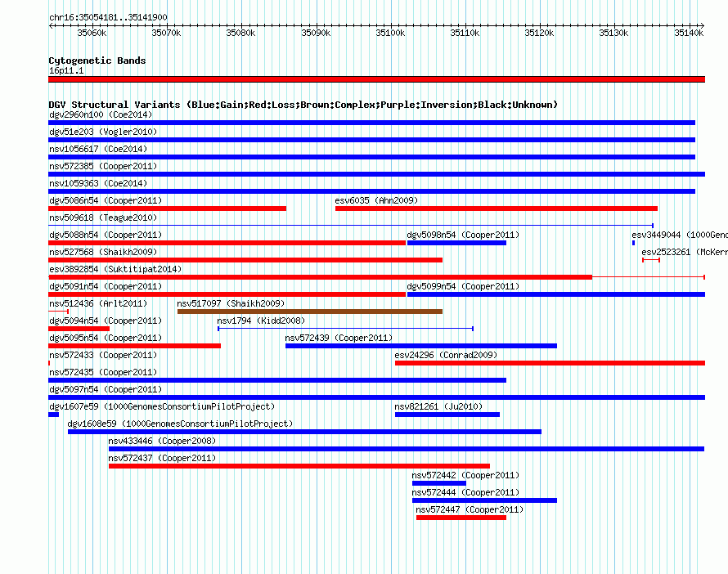Viewport: 728px width, 574px height.
Task: Click nsv572444 (Cooper2011) label
Action: point(465,492)
